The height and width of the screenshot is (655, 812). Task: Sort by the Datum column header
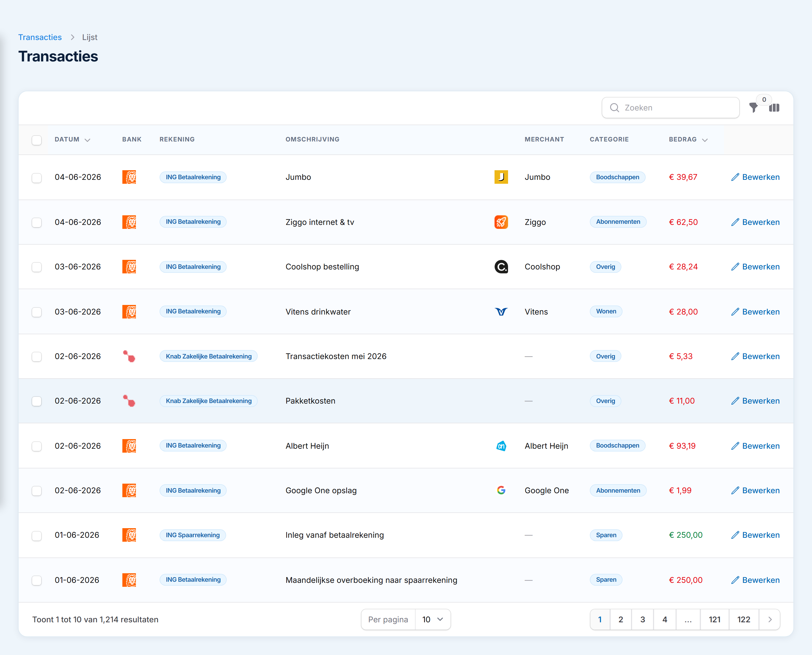pos(72,140)
